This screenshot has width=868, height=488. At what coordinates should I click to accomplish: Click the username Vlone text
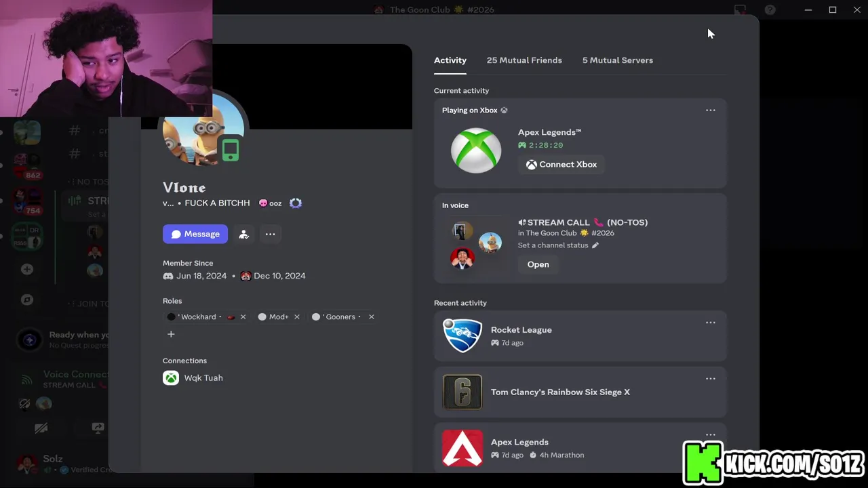click(x=184, y=188)
